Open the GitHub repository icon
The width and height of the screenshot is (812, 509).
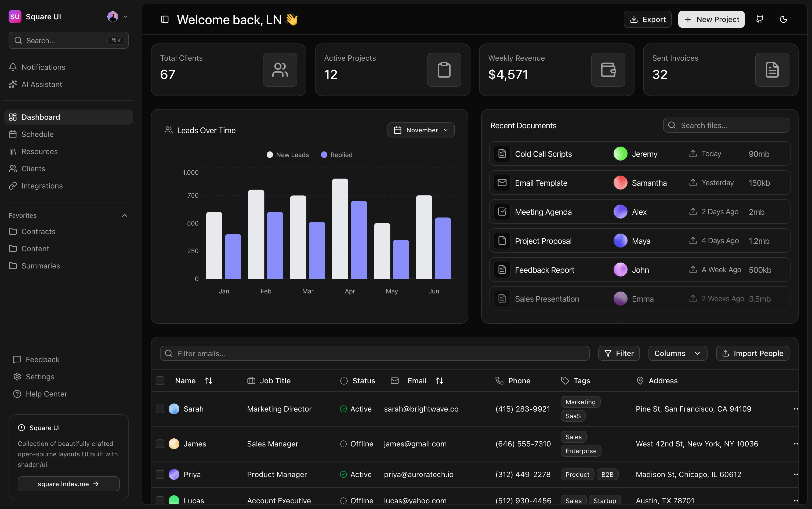coord(759,20)
